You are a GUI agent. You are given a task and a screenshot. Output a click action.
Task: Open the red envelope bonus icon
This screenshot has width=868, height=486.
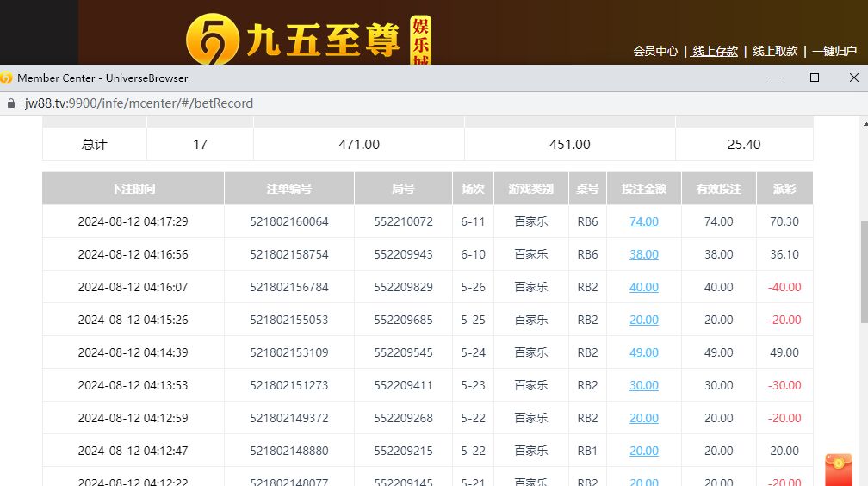pos(838,470)
